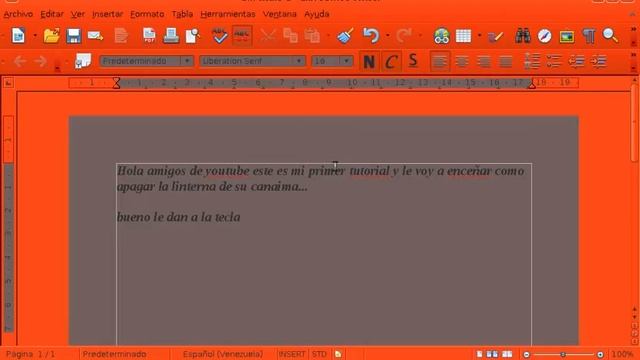Toggle Nonprinting Characters pilcrow icon

(x=589, y=36)
